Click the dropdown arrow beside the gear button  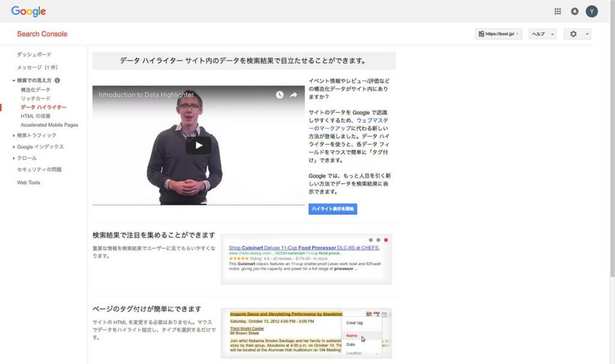(587, 34)
